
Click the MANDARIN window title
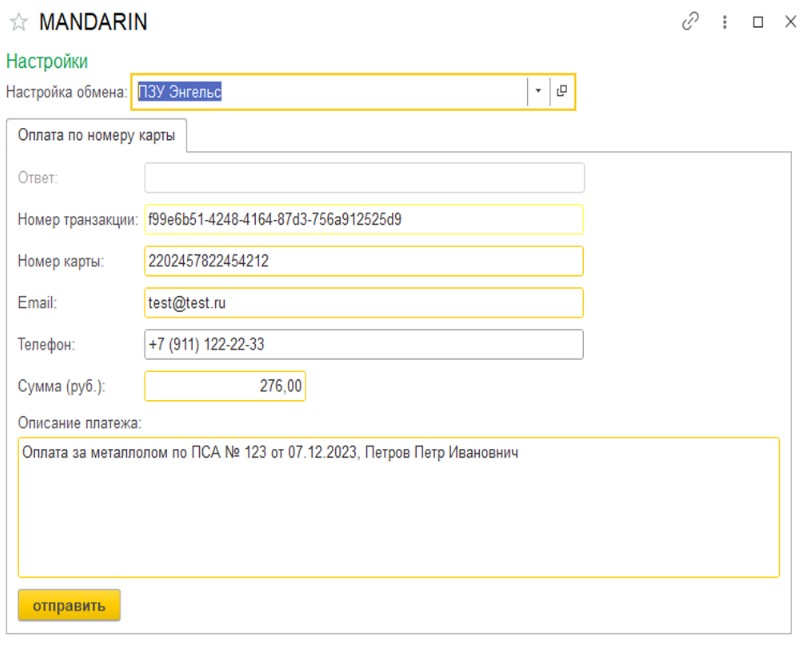[x=93, y=22]
